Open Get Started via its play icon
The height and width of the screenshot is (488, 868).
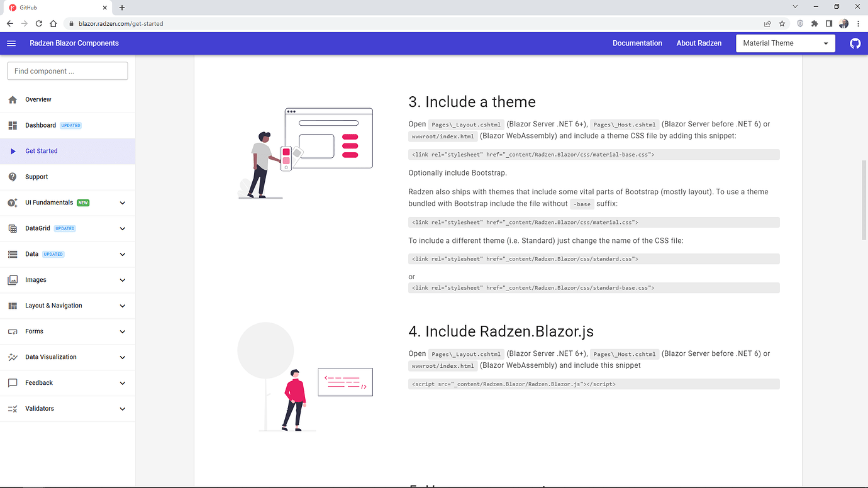[14, 151]
